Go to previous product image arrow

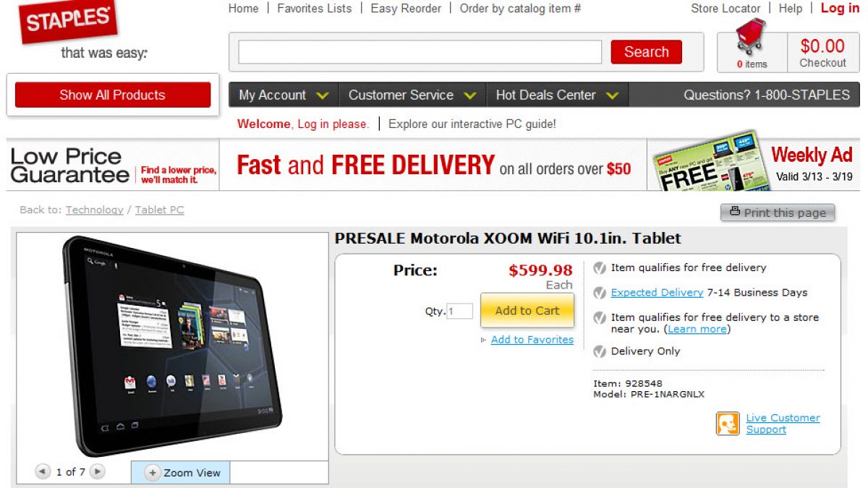pyautogui.click(x=43, y=472)
